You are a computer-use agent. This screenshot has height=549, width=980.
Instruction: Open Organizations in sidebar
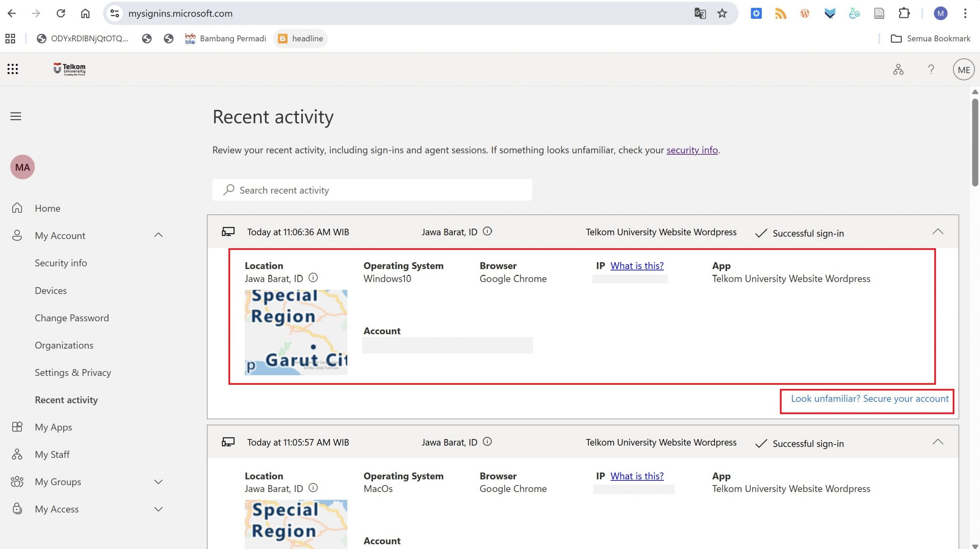click(x=64, y=345)
